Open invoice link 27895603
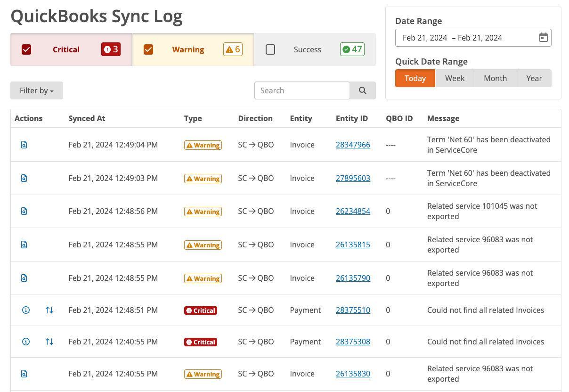 click(353, 178)
